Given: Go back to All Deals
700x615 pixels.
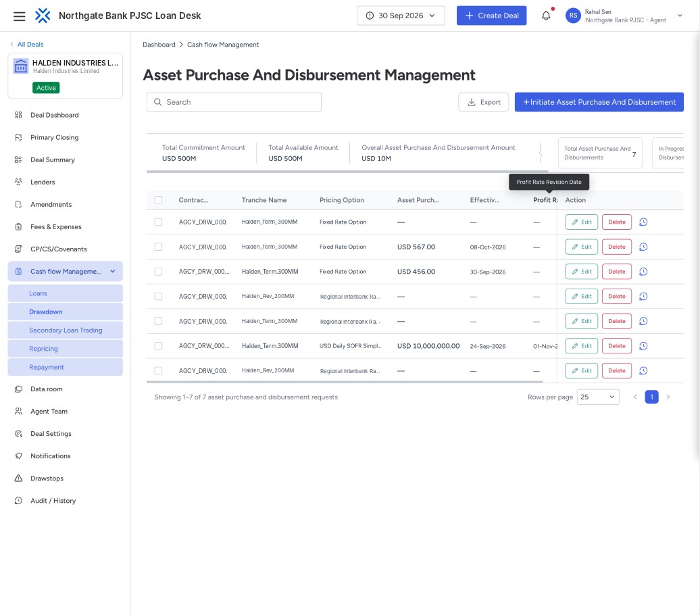Looking at the screenshot, I should [x=27, y=45].
